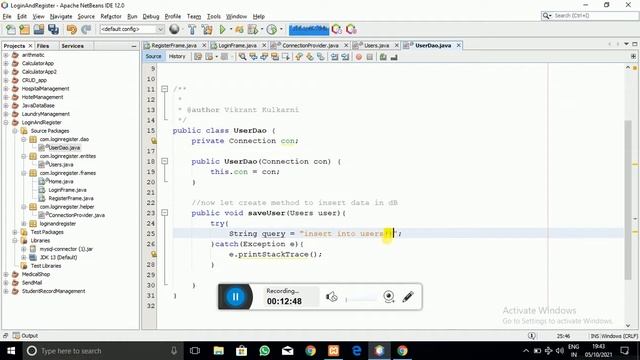Click the Open Project toolbar icon
Image resolution: width=640 pixels, height=360 pixels.
[x=39, y=29]
